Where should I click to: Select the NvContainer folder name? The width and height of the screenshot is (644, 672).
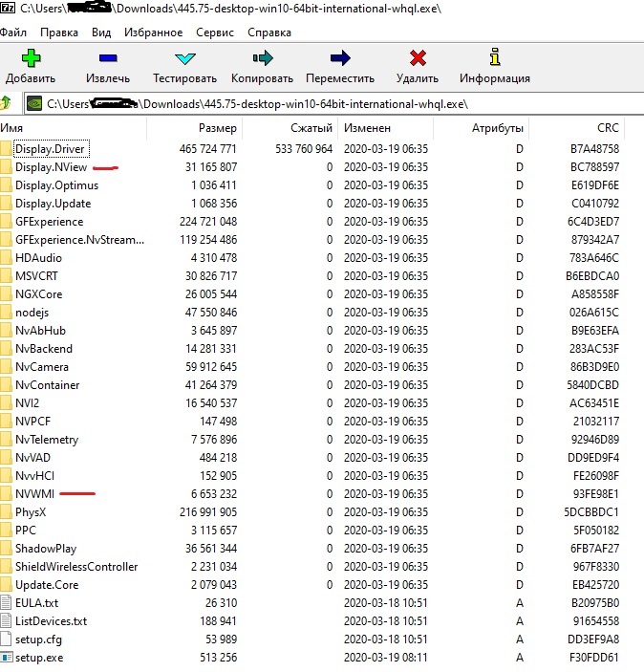point(48,385)
